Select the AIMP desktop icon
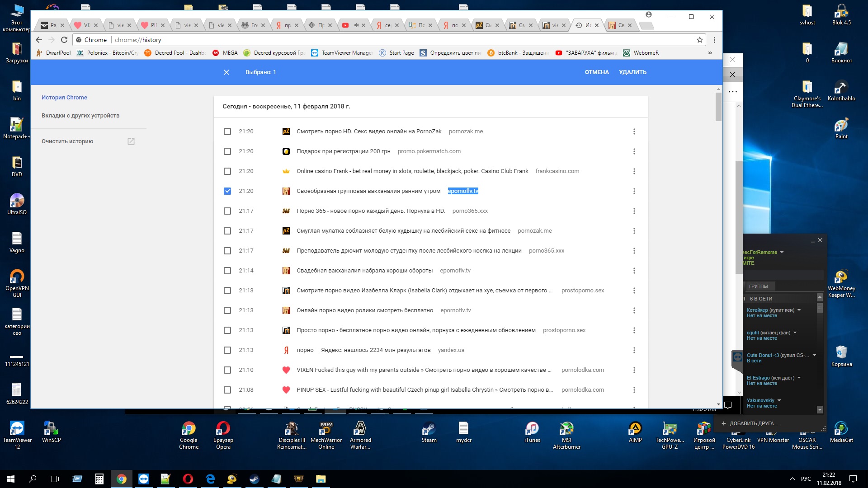The height and width of the screenshot is (488, 868). coord(635,433)
